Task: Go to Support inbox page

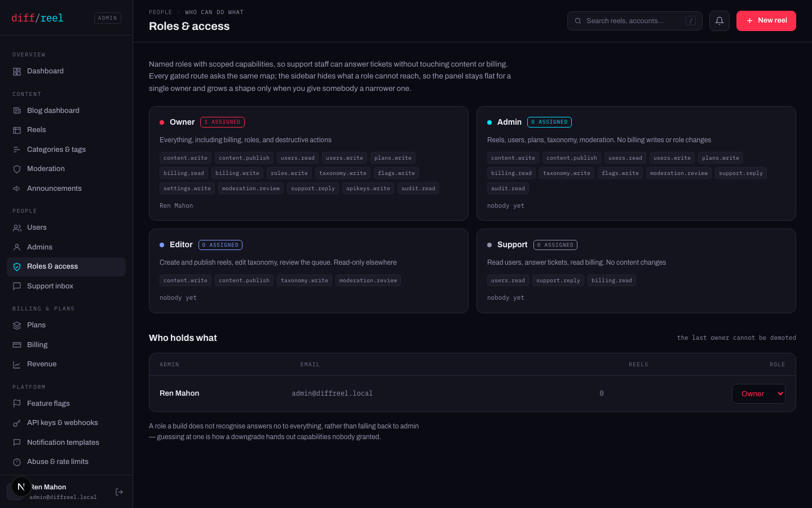Action: pos(66,286)
